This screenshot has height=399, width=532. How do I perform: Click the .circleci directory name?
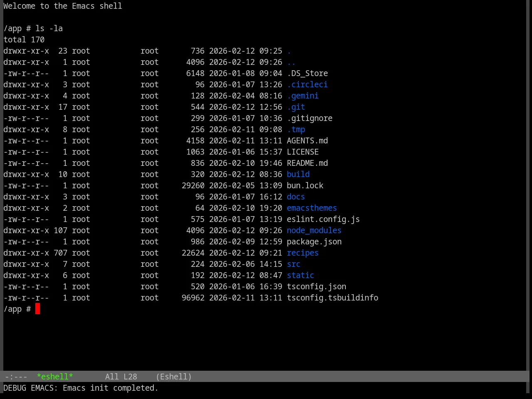point(307,84)
